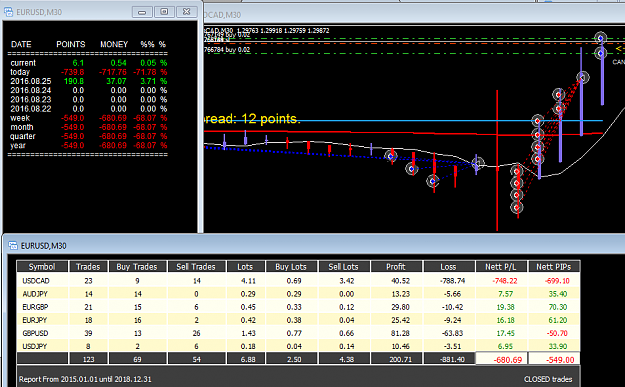Image resolution: width=625 pixels, height=387 pixels.
Task: Select the USDCAD symbol row
Action: click(298, 281)
